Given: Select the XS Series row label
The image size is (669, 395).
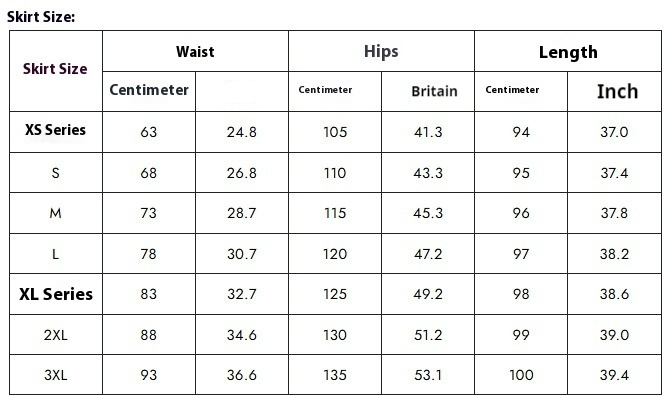Looking at the screenshot, I should tap(55, 130).
